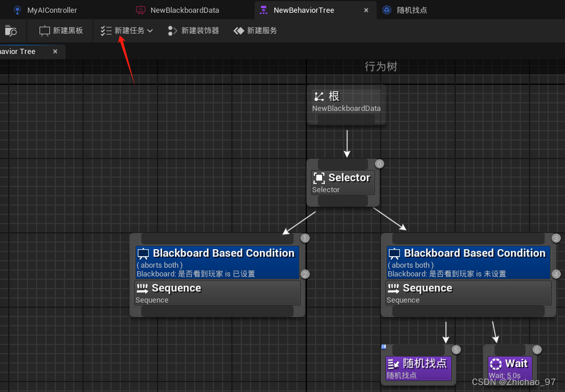This screenshot has width=565, height=392.
Task: Select the left Sequence node
Action: pos(217,293)
